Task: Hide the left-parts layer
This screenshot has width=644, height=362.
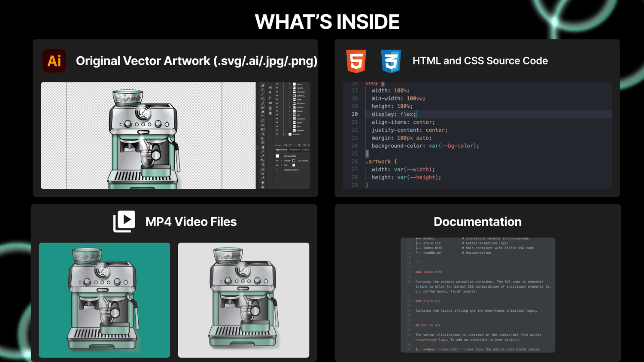Action: (277, 103)
